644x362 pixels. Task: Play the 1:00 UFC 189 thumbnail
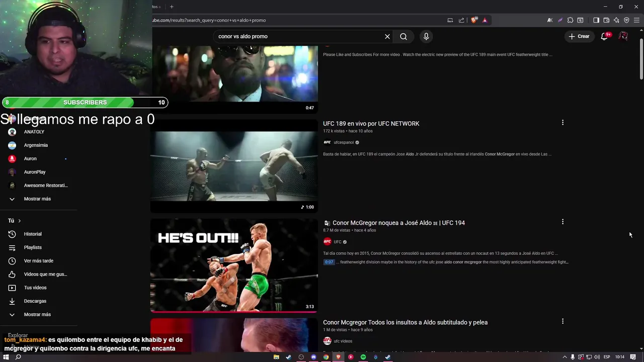tap(234, 166)
